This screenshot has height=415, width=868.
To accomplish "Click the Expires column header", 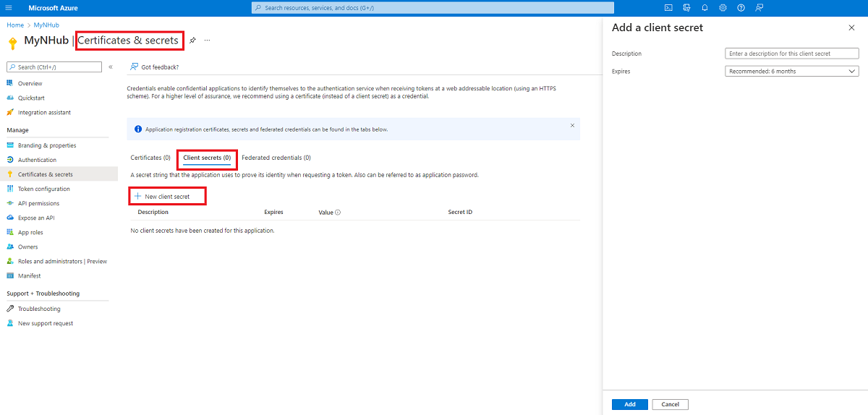I will tap(273, 212).
